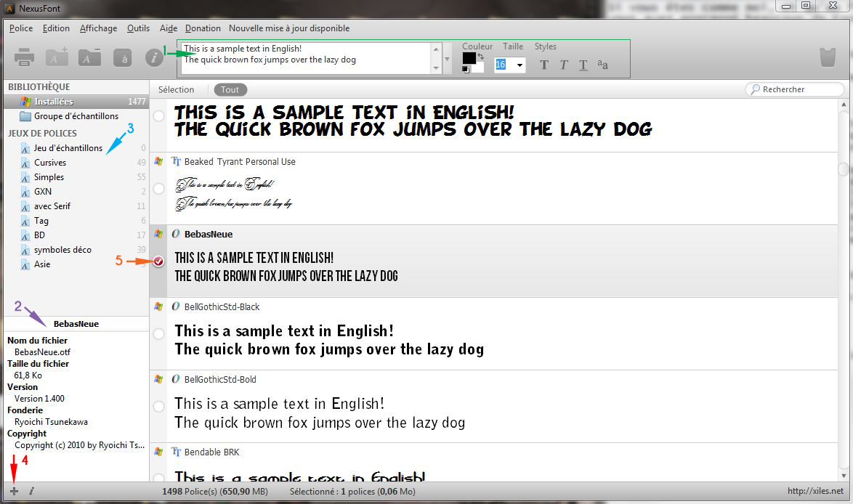
Task: Open the character map 'à' toolbar icon
Action: [122, 57]
